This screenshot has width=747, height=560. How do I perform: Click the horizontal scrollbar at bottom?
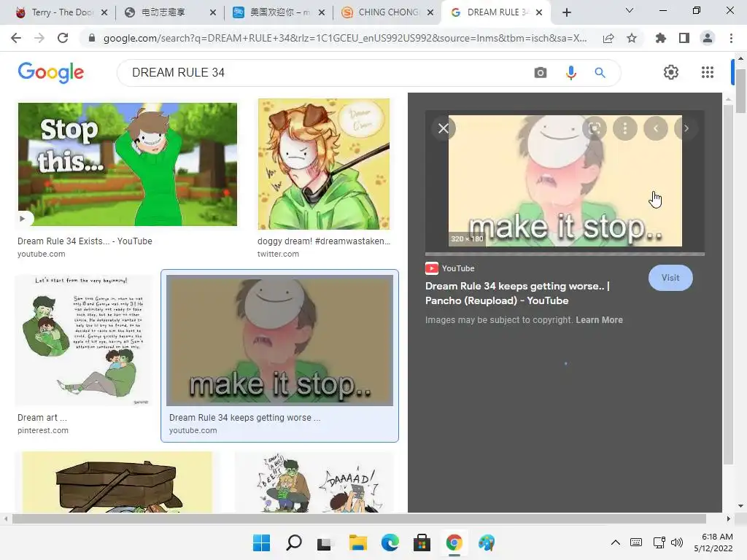coord(359,518)
